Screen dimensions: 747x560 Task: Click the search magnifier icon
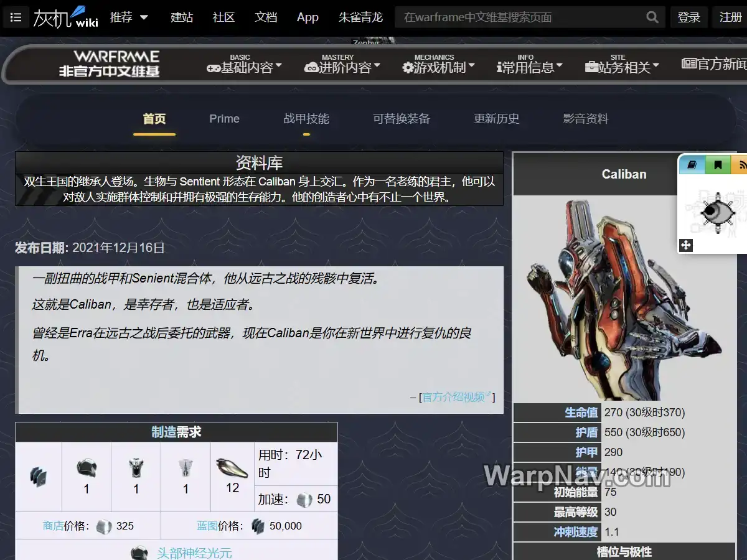tap(652, 17)
